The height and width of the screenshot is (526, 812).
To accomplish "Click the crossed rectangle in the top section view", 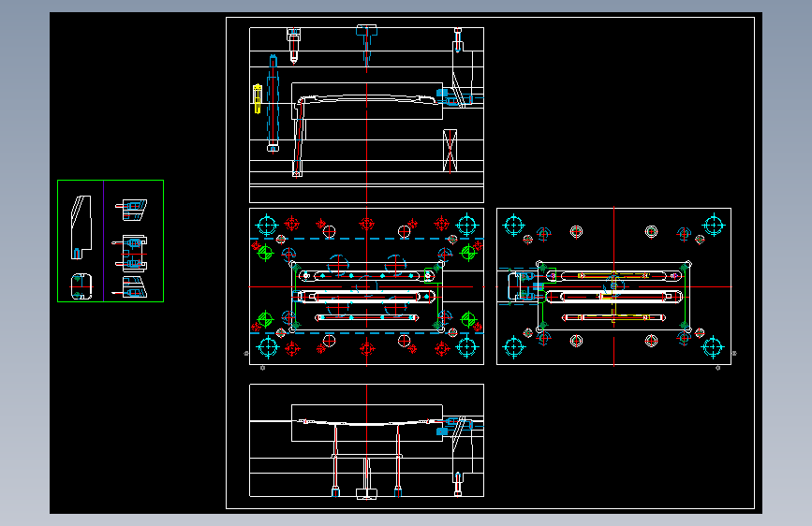I will coord(450,151).
